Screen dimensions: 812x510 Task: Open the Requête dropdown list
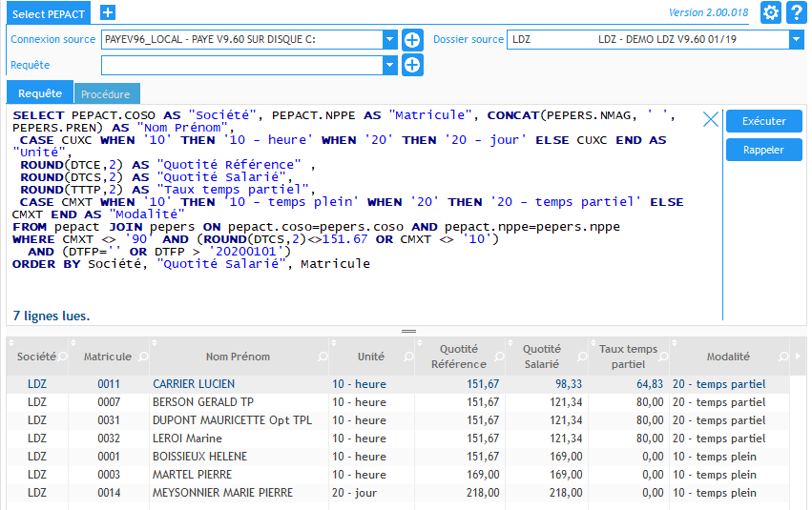(389, 66)
